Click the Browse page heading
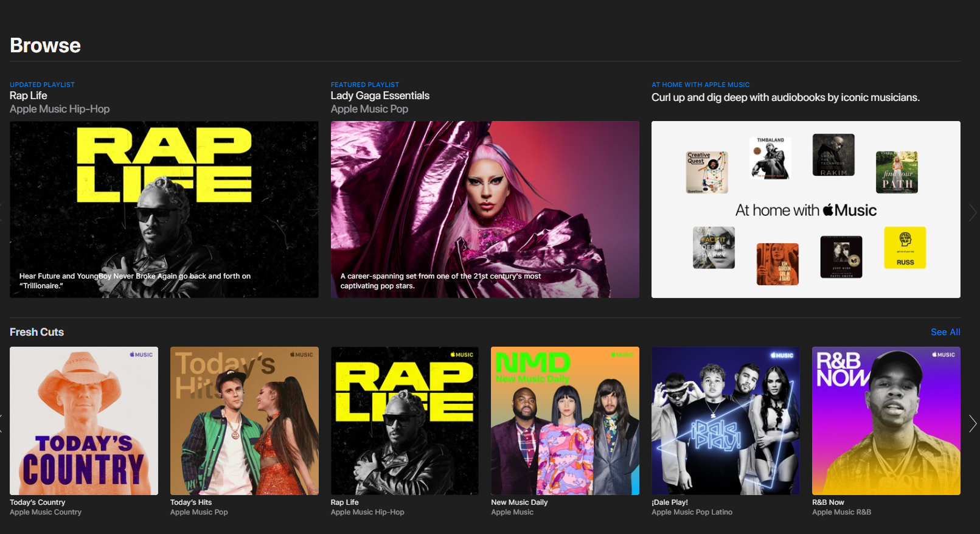This screenshot has height=534, width=980. (x=46, y=45)
